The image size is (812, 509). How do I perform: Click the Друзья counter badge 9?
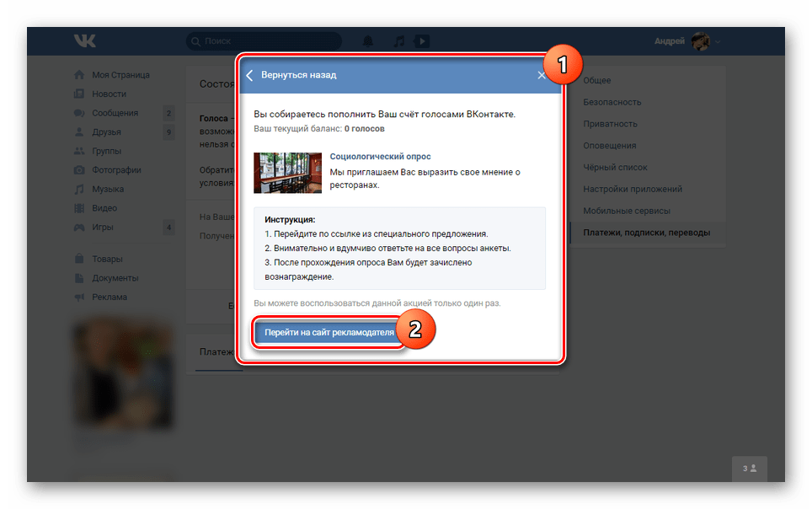click(168, 132)
